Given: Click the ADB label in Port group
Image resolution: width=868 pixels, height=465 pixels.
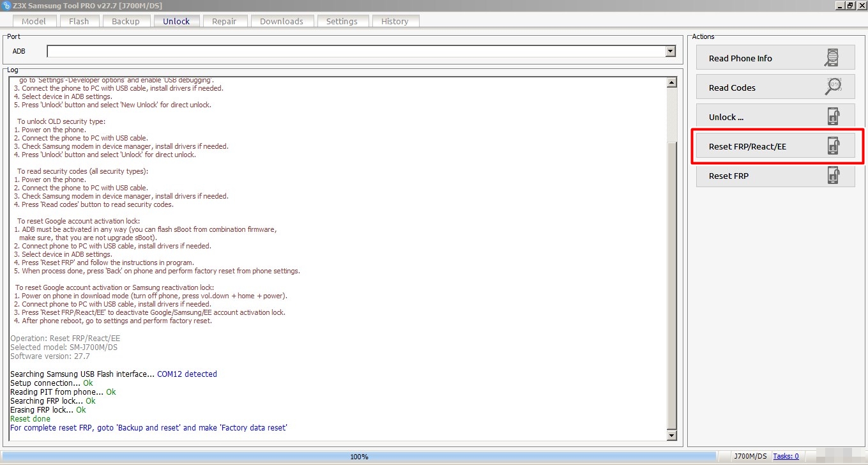Looking at the screenshot, I should pyautogui.click(x=19, y=51).
